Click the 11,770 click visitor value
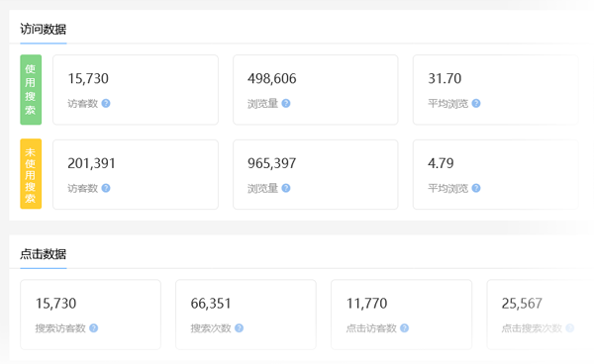The width and height of the screenshot is (594, 364). [x=366, y=304]
